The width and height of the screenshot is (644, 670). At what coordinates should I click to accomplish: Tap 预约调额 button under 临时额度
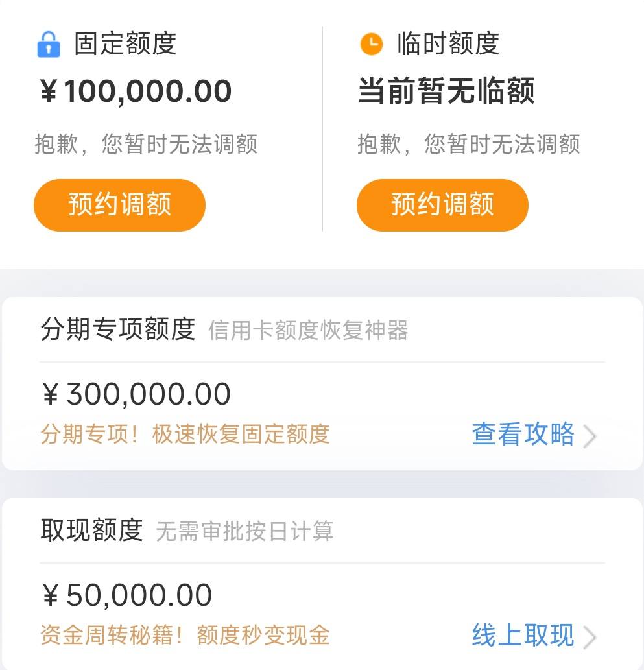tap(442, 205)
